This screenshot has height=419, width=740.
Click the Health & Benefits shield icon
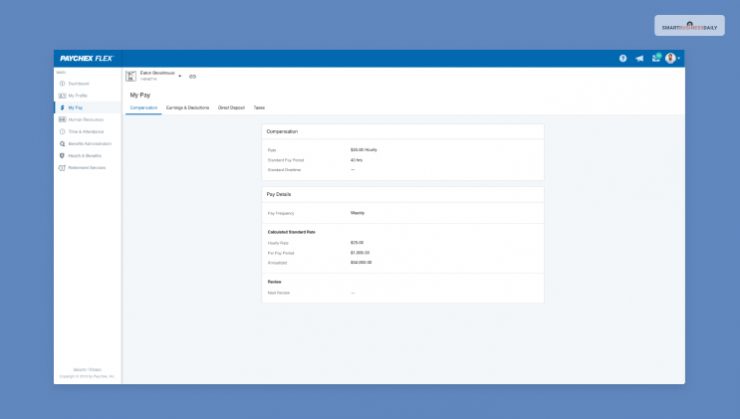point(62,155)
